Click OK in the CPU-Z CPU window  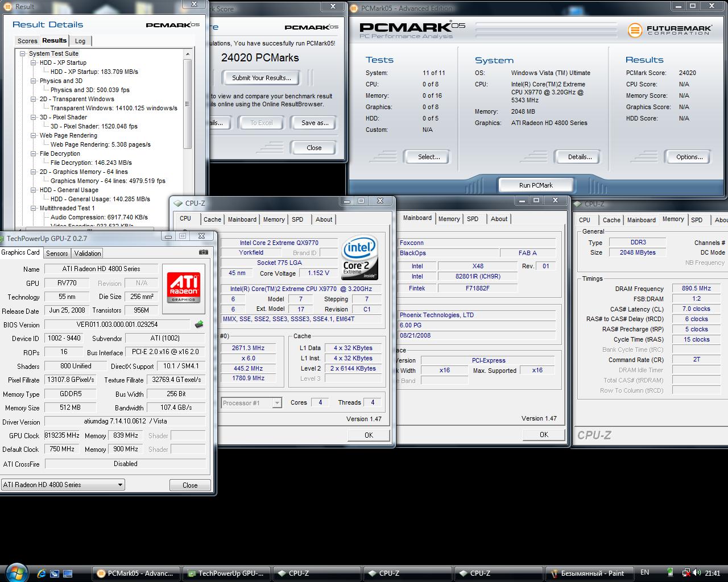point(369,435)
